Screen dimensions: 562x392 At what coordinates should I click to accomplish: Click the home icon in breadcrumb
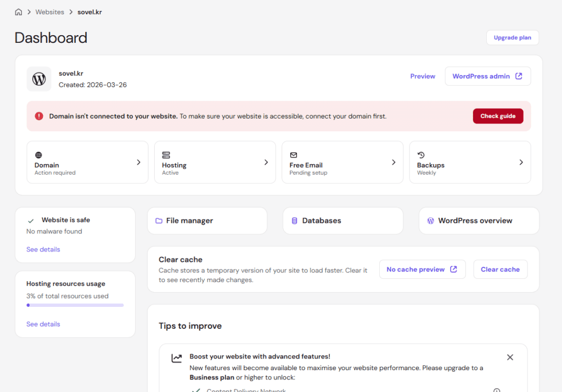coord(18,12)
